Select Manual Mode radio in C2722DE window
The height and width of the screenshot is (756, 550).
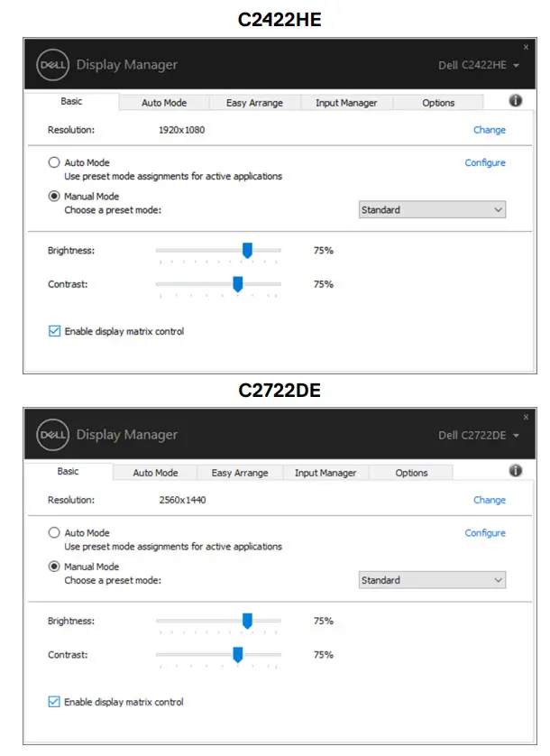click(54, 567)
